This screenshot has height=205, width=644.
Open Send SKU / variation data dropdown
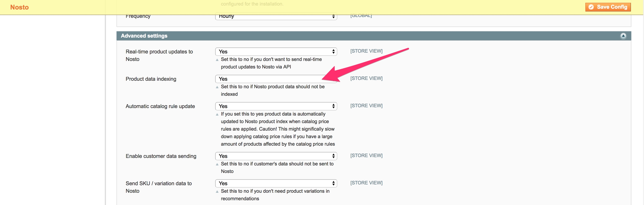pos(276,183)
